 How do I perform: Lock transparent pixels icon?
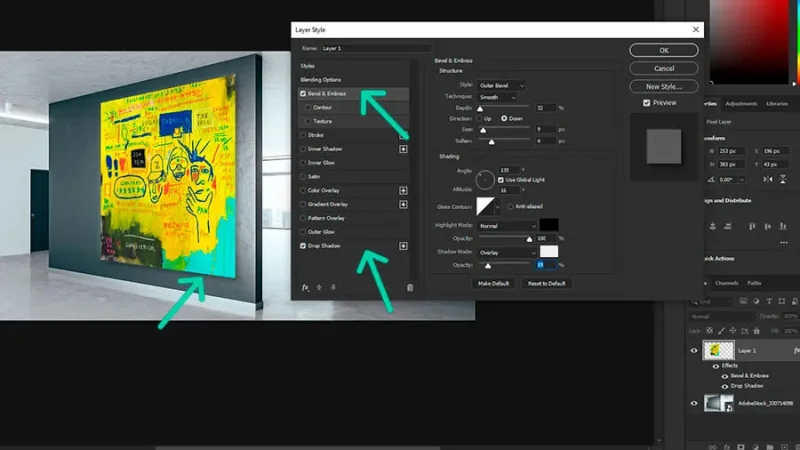point(709,331)
